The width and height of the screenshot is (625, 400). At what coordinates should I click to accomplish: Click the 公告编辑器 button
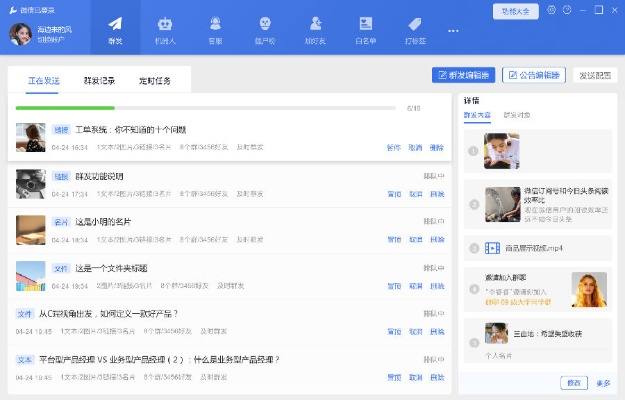click(534, 75)
